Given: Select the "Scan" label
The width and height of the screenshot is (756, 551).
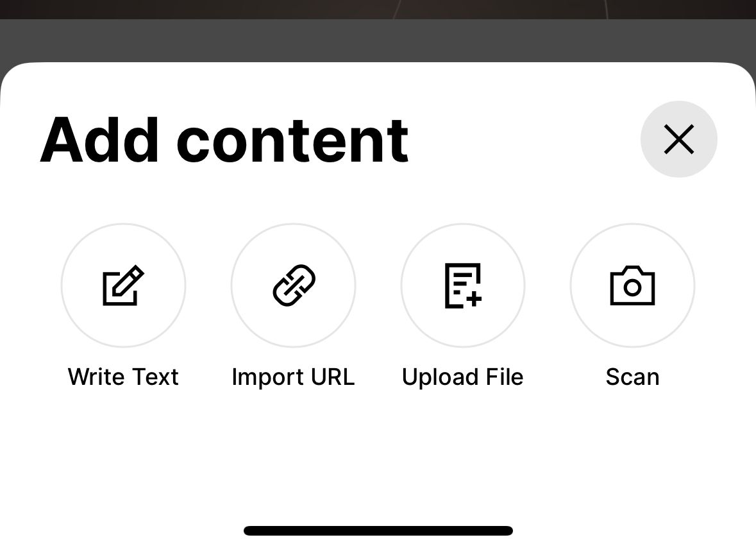Looking at the screenshot, I should pos(633,377).
